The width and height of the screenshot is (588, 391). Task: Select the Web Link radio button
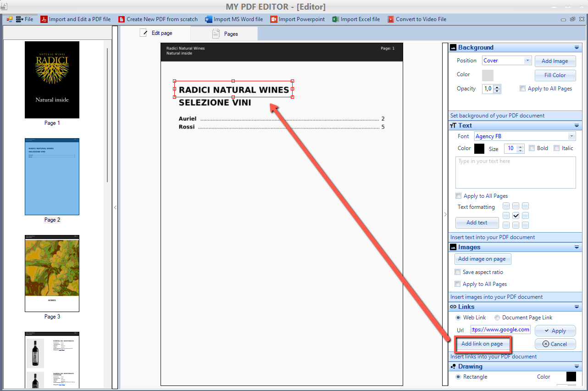(x=458, y=318)
